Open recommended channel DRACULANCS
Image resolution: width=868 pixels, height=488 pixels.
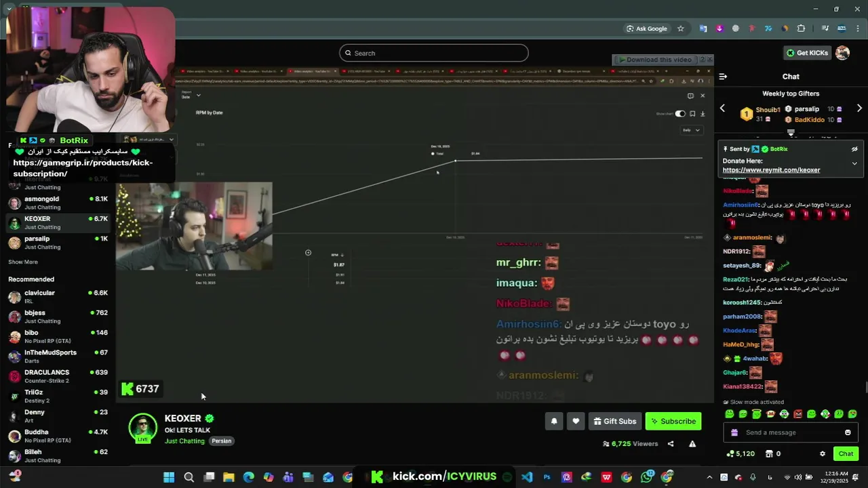58,376
